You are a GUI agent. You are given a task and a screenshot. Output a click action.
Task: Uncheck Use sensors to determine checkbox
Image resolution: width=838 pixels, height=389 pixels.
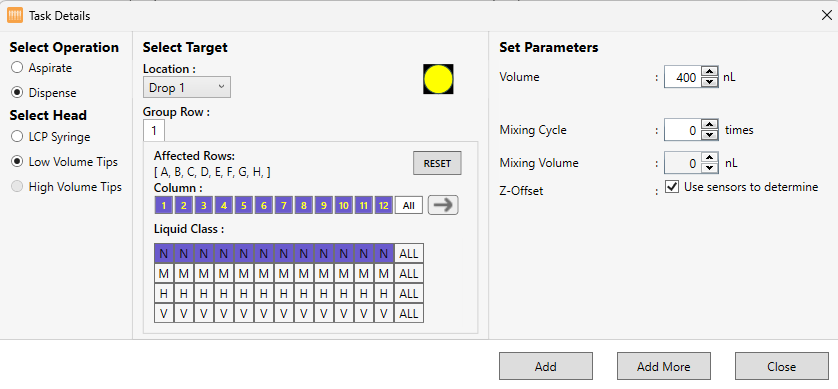click(671, 187)
